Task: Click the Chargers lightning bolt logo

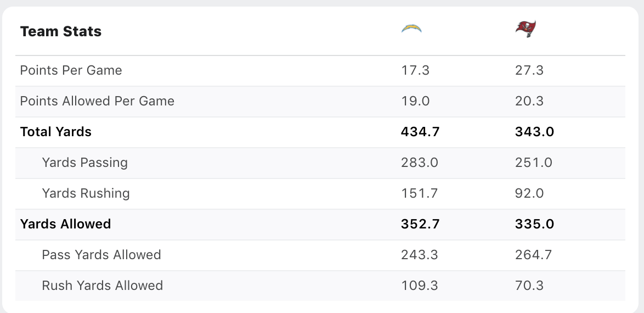Action: coord(411,29)
